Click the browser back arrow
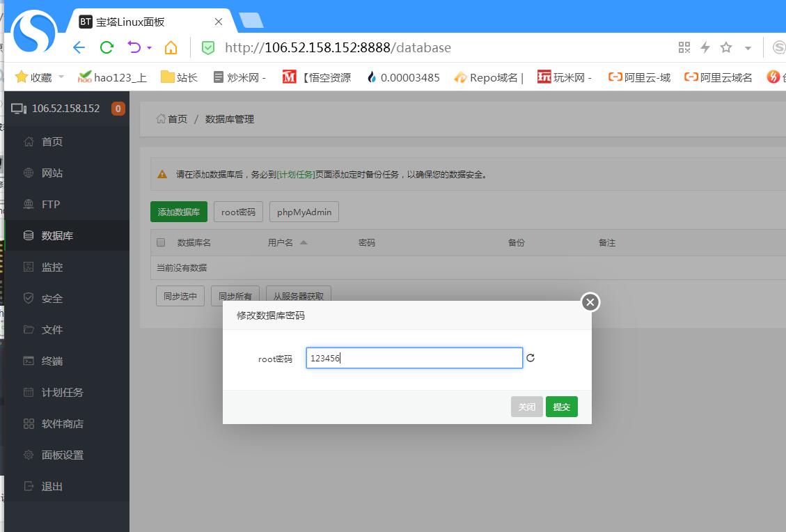 point(79,47)
